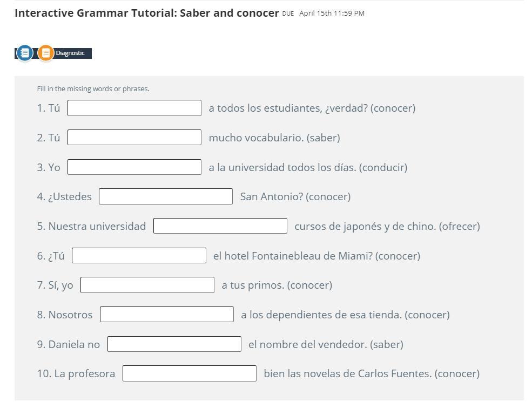Click the answer box after 'Sí, yo'
Viewport: 532px width, 402px height.
(147, 285)
